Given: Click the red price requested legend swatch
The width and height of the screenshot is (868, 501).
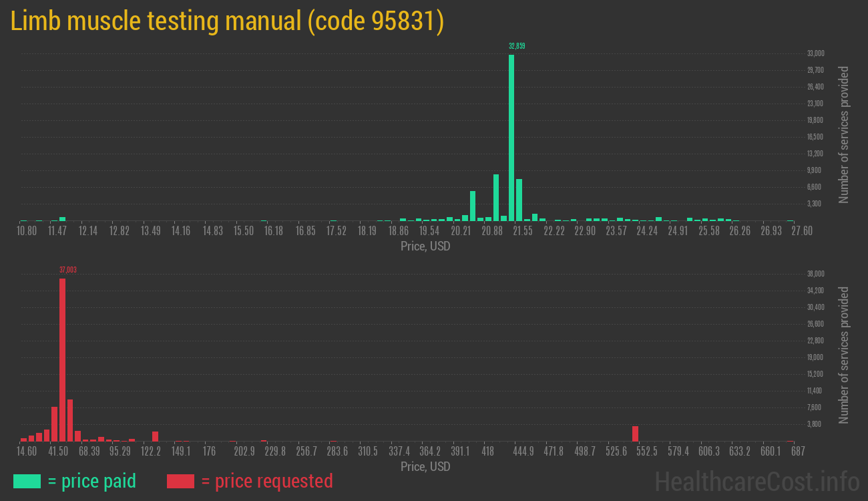Looking at the screenshot, I should pyautogui.click(x=180, y=481).
